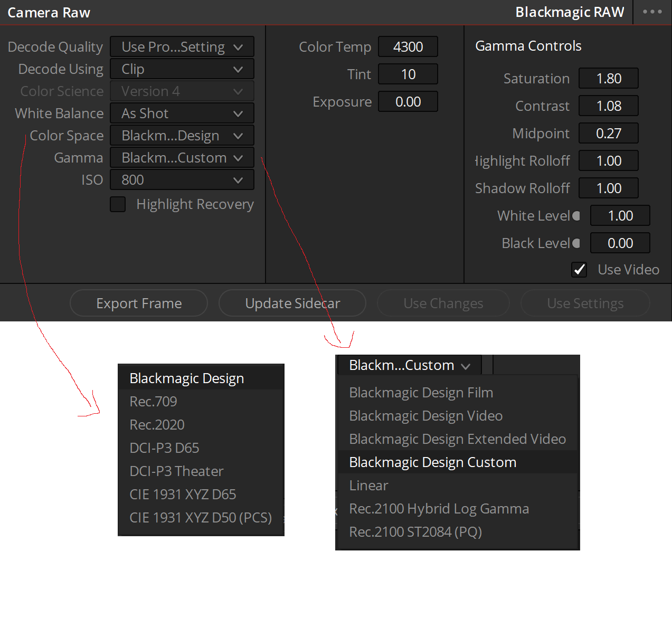Click the Color Temp field showing 4300
This screenshot has width=672, height=618.
pyautogui.click(x=408, y=46)
